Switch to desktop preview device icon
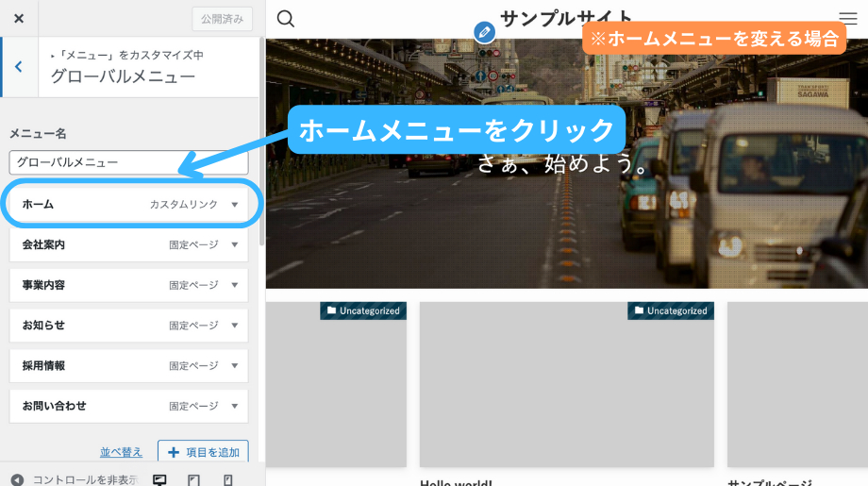 pyautogui.click(x=159, y=479)
